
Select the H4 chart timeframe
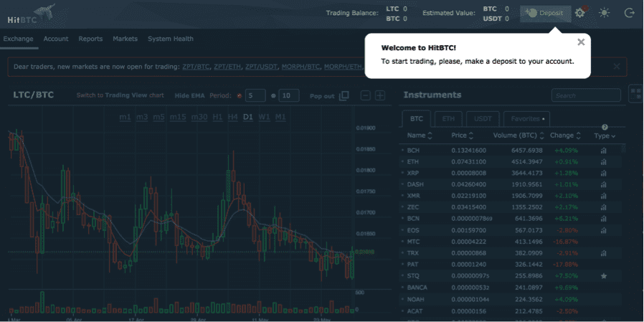click(x=232, y=117)
